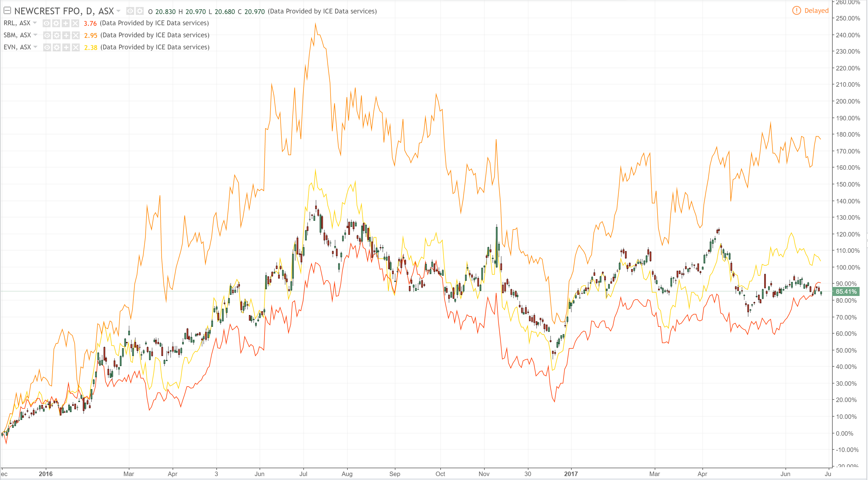Expand SBM, ASX series dropdown arrow
Screen dimensions: 868x480
(x=35, y=35)
